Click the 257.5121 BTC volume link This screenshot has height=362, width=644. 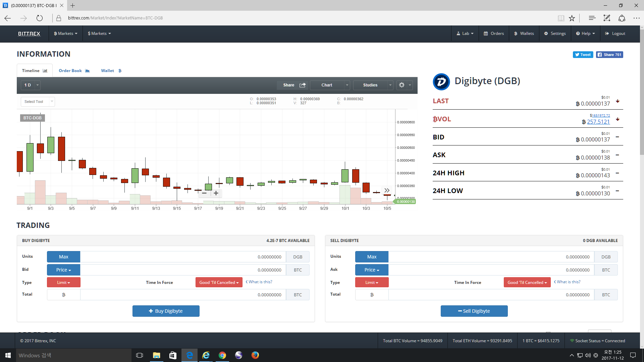pos(598,122)
